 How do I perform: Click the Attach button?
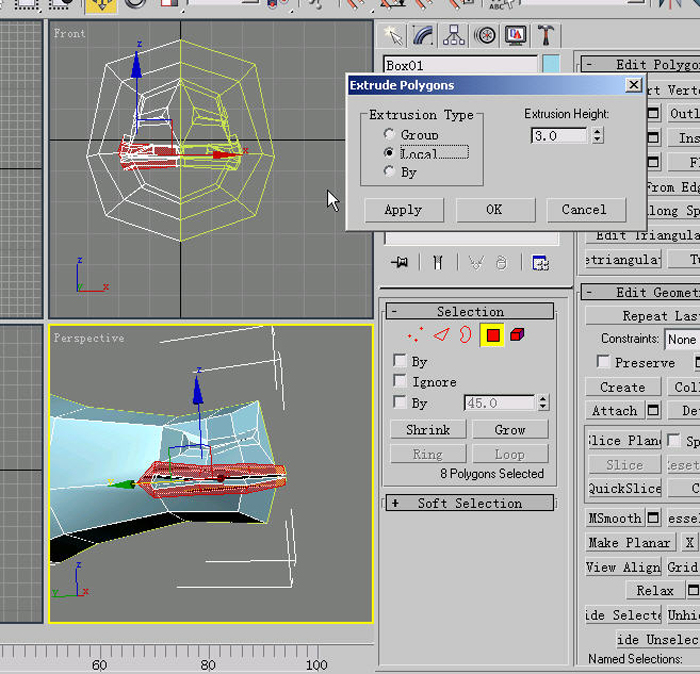point(615,410)
